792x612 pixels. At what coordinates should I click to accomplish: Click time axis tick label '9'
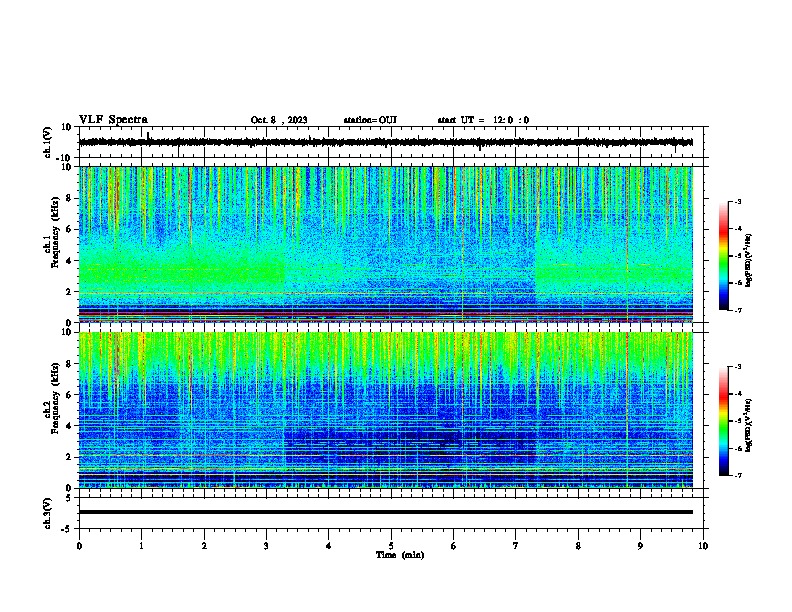point(640,546)
